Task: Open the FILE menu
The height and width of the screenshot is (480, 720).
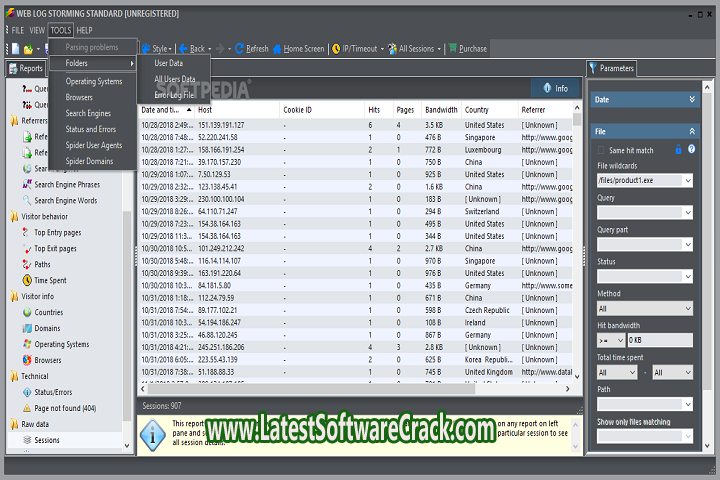Action: 17,30
